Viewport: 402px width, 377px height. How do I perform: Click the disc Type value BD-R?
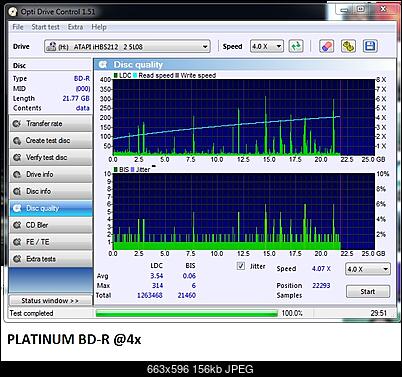tap(82, 79)
